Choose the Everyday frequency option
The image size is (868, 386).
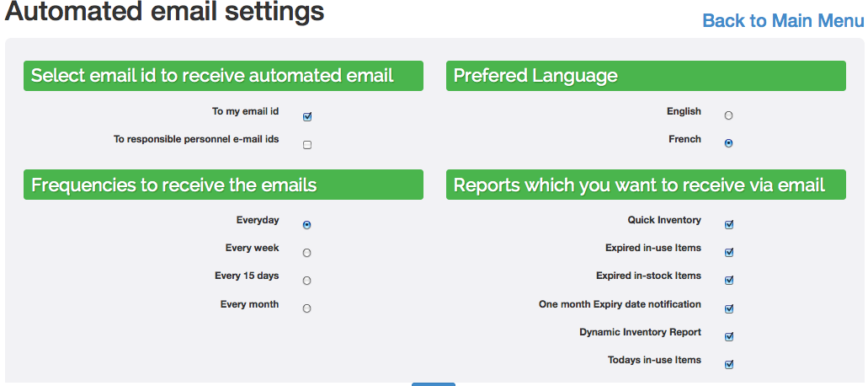(306, 225)
